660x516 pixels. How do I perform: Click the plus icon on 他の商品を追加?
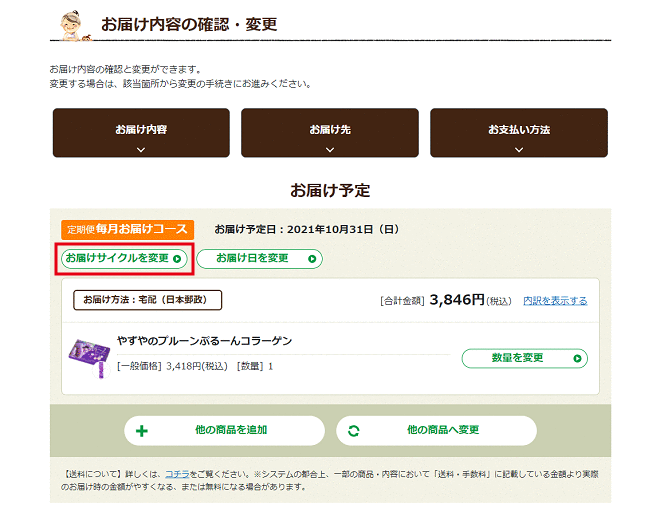[x=142, y=431]
